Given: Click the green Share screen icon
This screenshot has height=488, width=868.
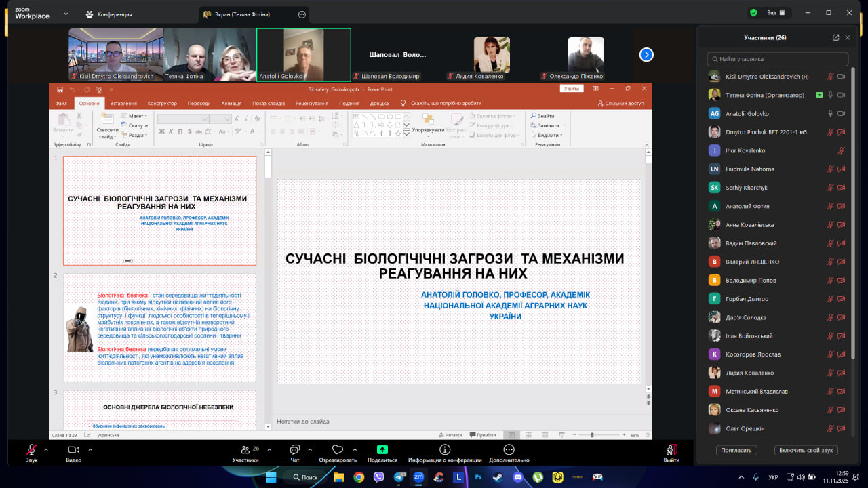Looking at the screenshot, I should click(x=382, y=450).
